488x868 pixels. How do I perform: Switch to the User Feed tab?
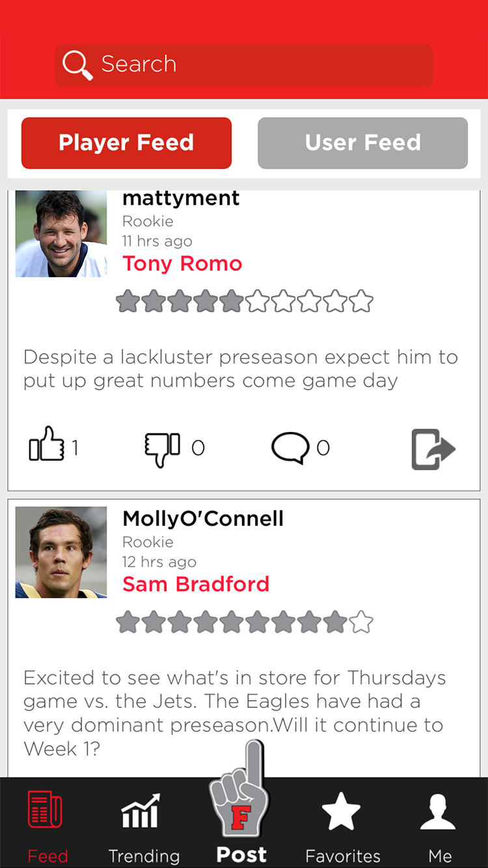click(362, 143)
